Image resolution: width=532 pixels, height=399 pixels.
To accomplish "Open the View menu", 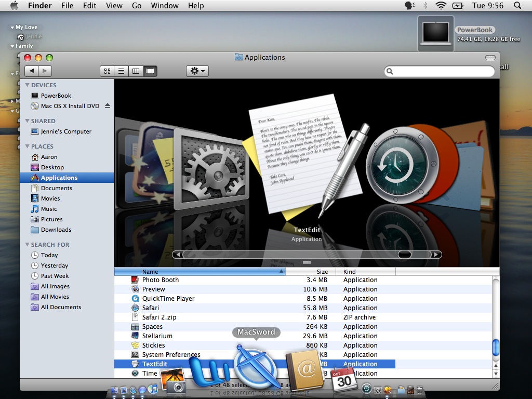I will 114,6.
